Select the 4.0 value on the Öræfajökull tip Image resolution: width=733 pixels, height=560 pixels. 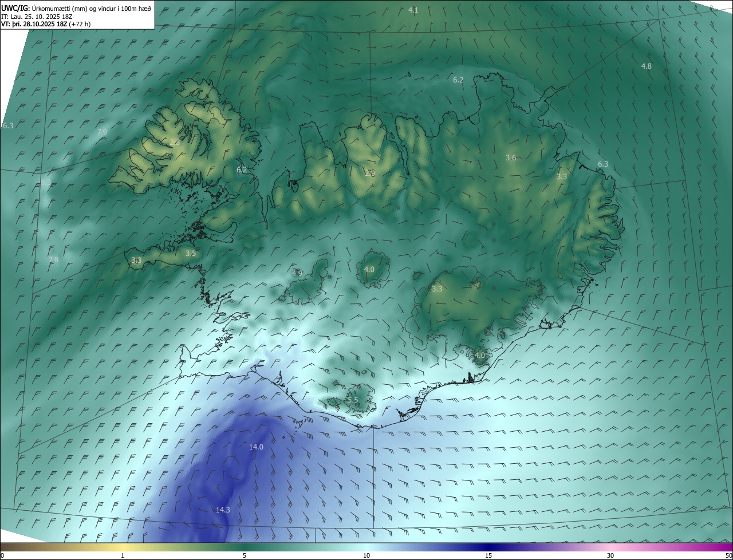coord(480,356)
